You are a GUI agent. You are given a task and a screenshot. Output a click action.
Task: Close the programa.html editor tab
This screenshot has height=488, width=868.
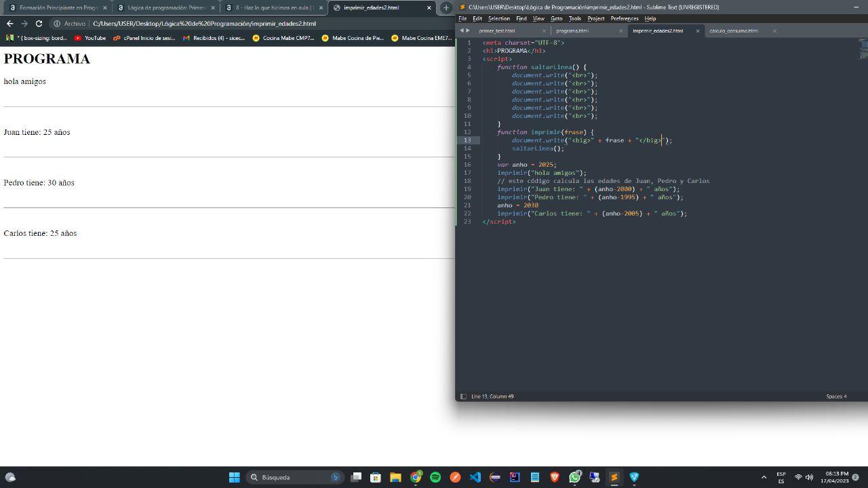coord(620,30)
